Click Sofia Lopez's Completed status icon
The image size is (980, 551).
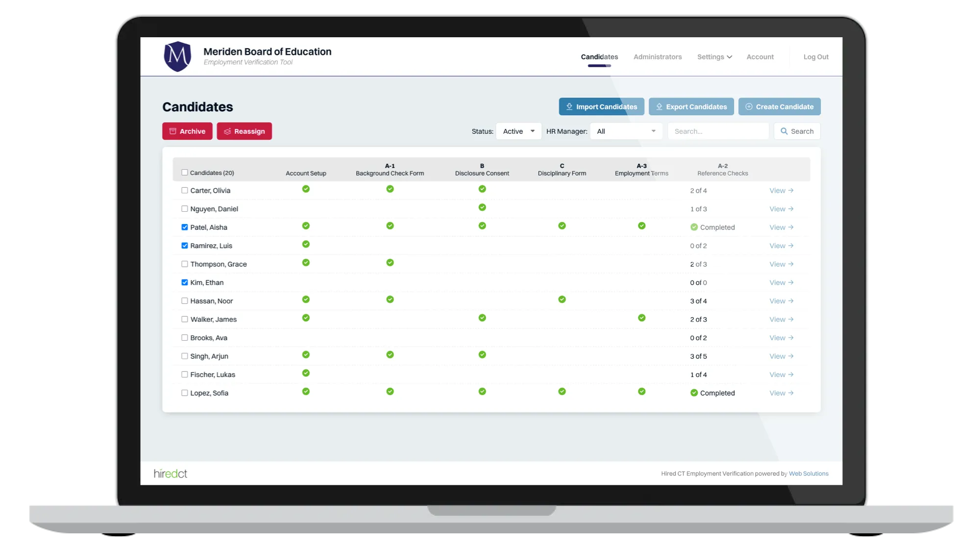(694, 393)
